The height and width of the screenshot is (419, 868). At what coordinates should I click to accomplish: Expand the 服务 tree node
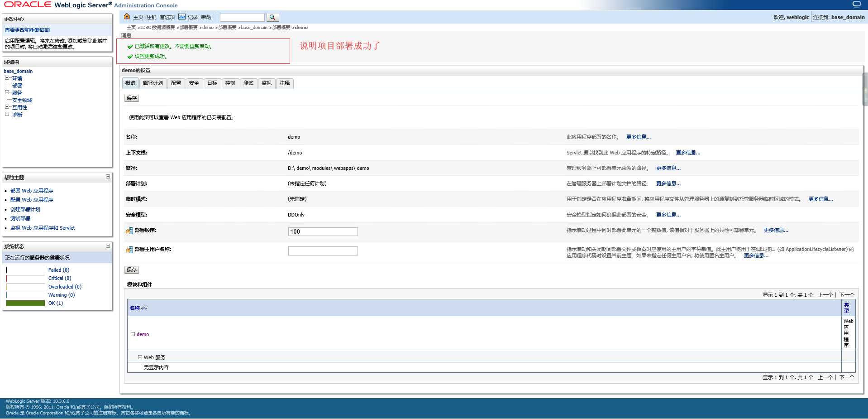click(7, 92)
